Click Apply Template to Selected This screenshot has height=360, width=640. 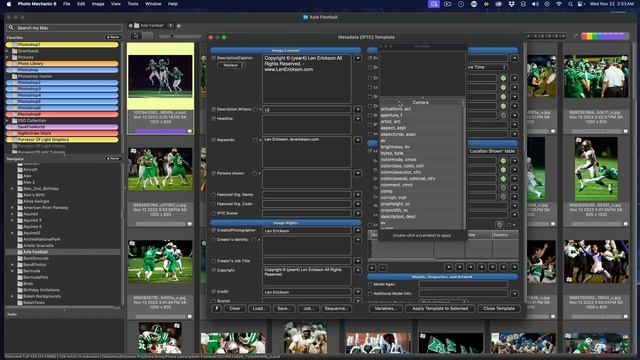point(440,309)
